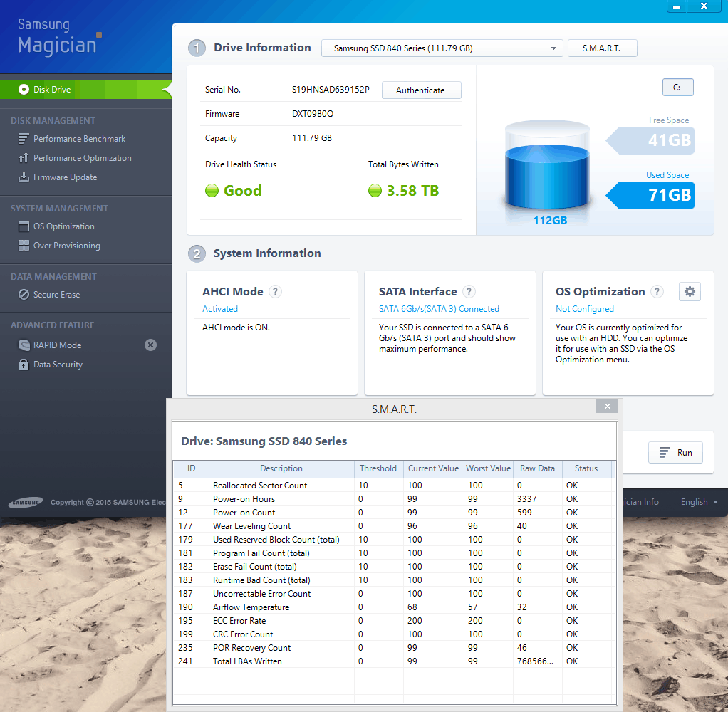
Task: Click the Secure Erase prohibition icon
Action: tap(24, 295)
